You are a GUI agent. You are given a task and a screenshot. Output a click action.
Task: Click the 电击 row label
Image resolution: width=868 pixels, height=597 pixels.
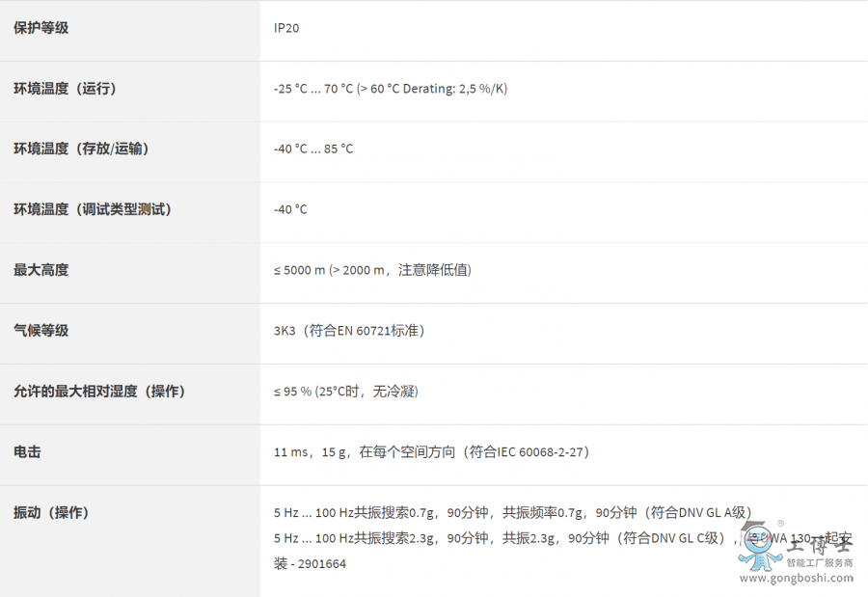pos(27,451)
